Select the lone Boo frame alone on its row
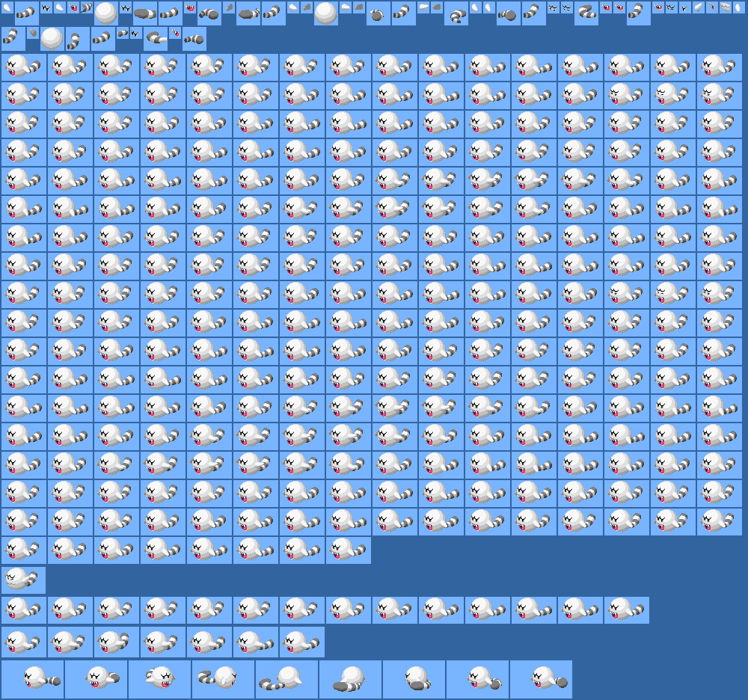Screen dimensions: 748x700 point(23,580)
